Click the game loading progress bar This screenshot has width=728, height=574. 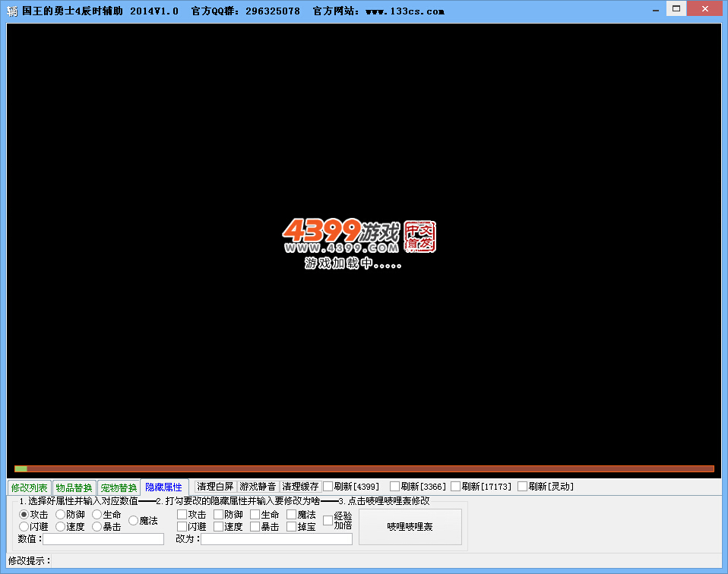pyautogui.click(x=364, y=468)
